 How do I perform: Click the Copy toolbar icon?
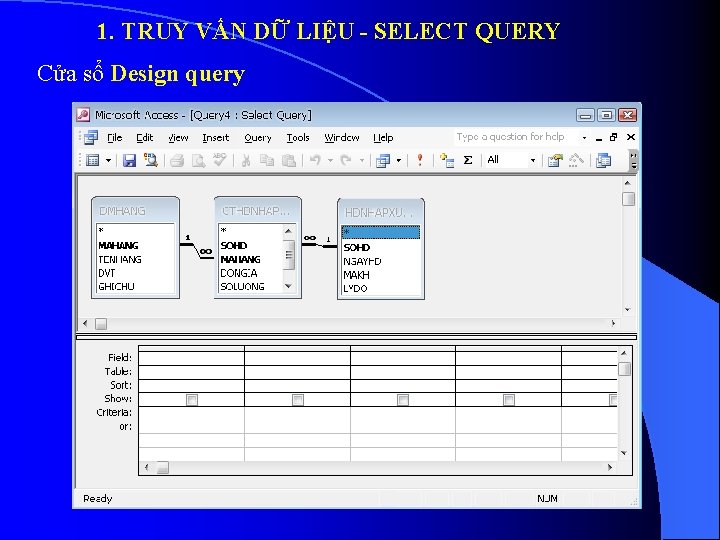267,160
